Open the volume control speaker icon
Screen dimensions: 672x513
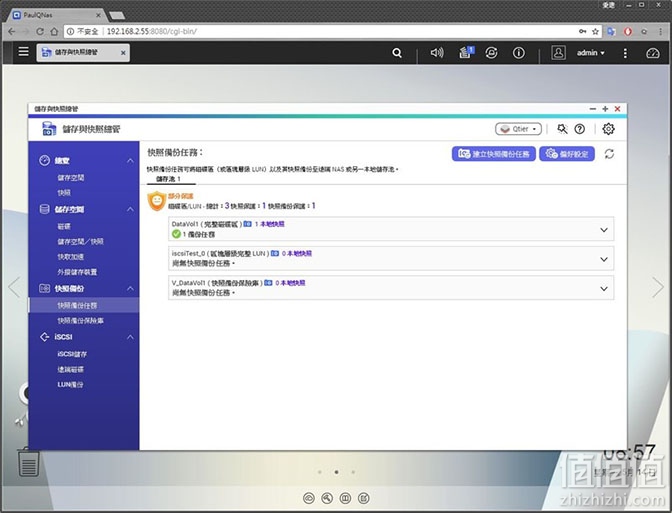[x=437, y=53]
